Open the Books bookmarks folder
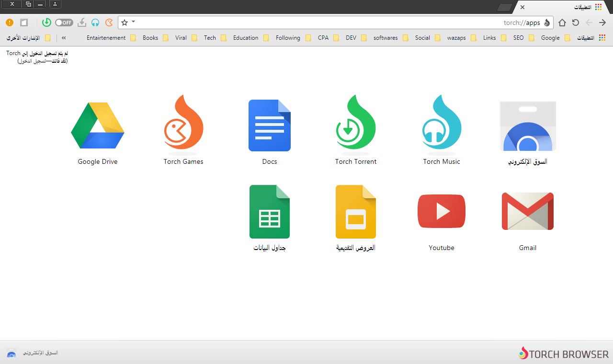Viewport: 613px width, 364px height. (155, 38)
